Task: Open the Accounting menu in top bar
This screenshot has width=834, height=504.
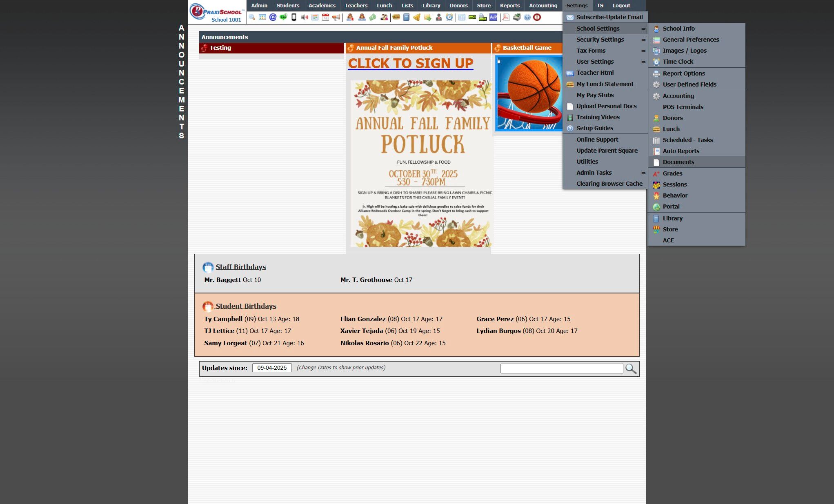Action: [x=543, y=5]
